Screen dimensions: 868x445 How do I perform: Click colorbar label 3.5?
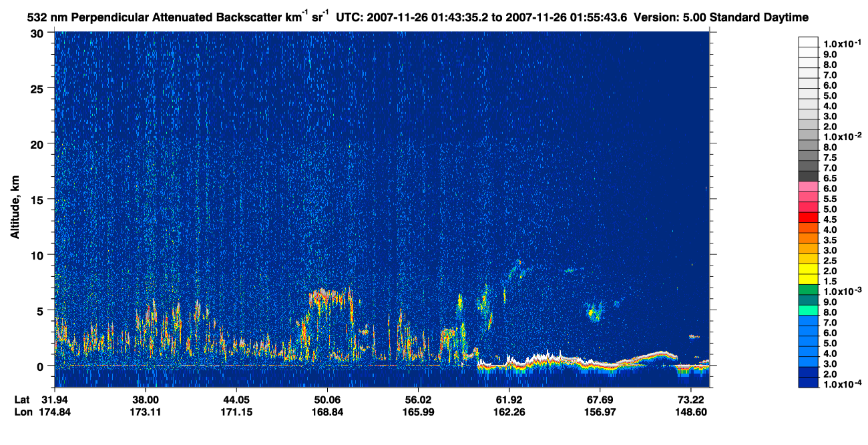click(x=831, y=240)
